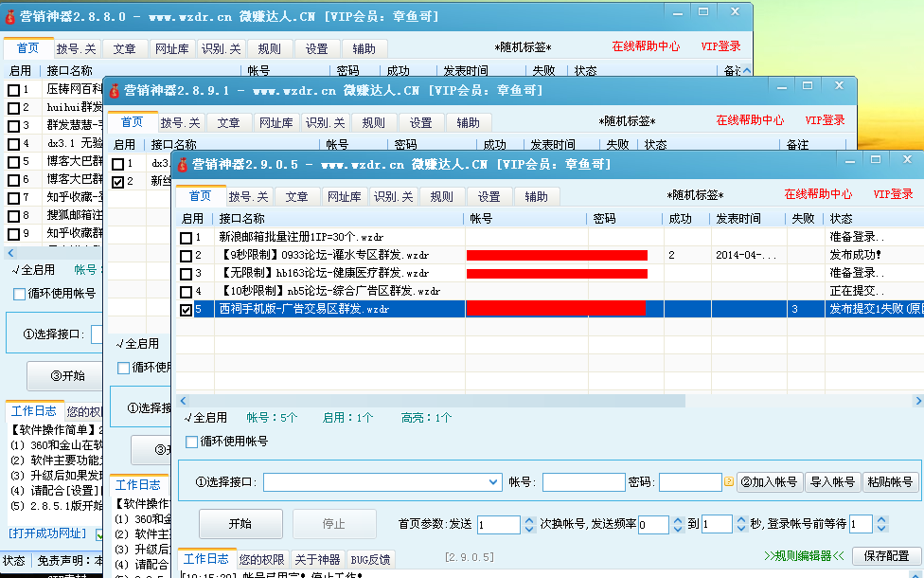Click the money bag icon in 2.9.0.5 title bar
Image resolution: width=924 pixels, height=578 pixels.
(183, 164)
